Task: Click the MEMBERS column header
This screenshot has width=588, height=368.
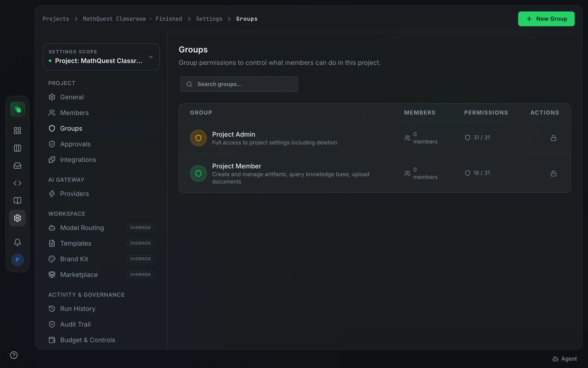Action: (420, 113)
